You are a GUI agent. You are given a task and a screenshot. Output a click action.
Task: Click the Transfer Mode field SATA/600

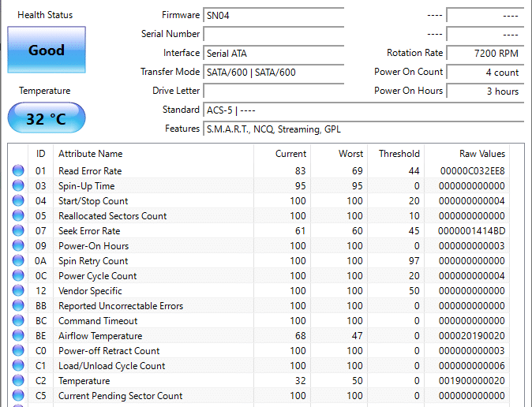tap(273, 73)
